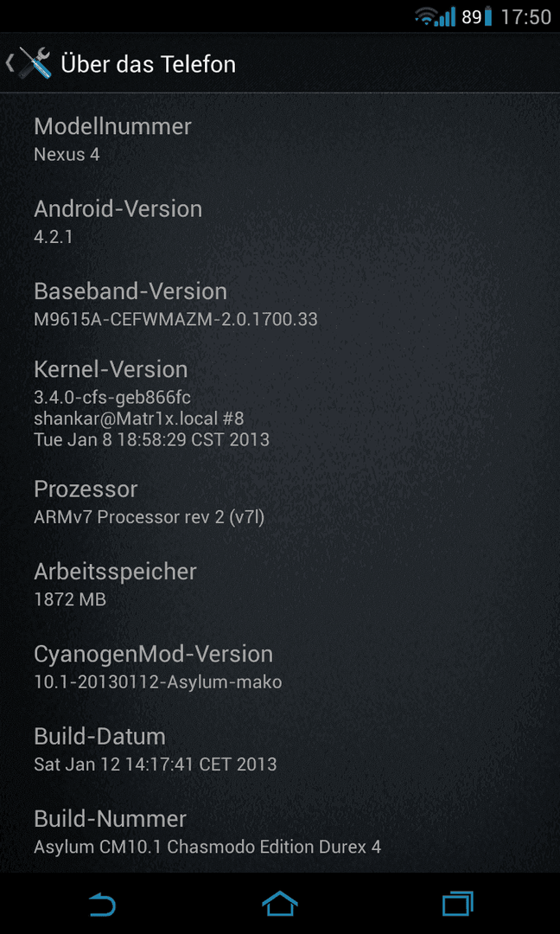Tap the Über das Telefon title
Viewport: 560px width, 934px height.
[x=148, y=64]
